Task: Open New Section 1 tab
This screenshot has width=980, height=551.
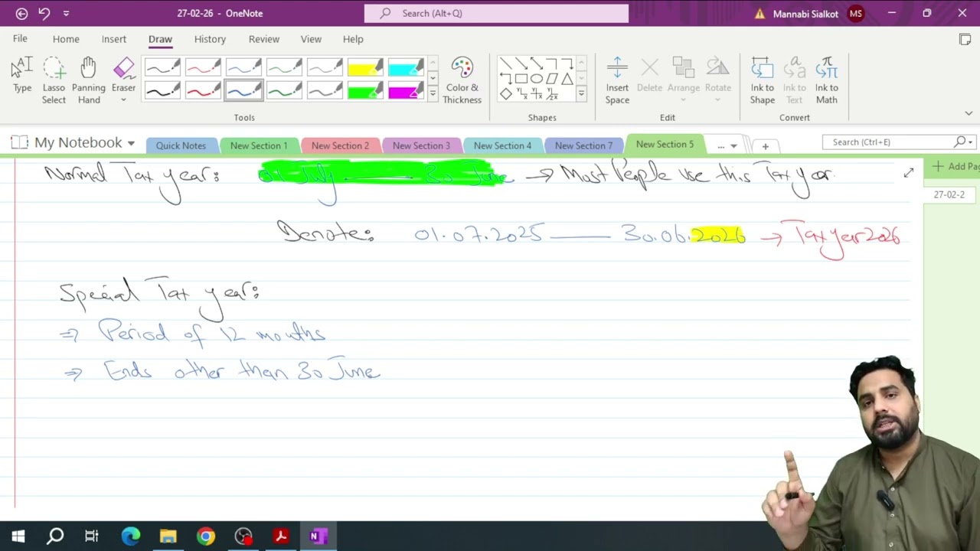Action: tap(259, 145)
